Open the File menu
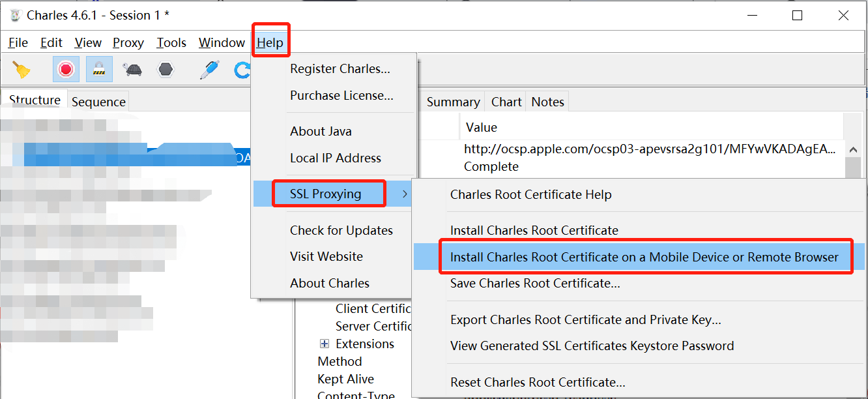 pyautogui.click(x=18, y=43)
